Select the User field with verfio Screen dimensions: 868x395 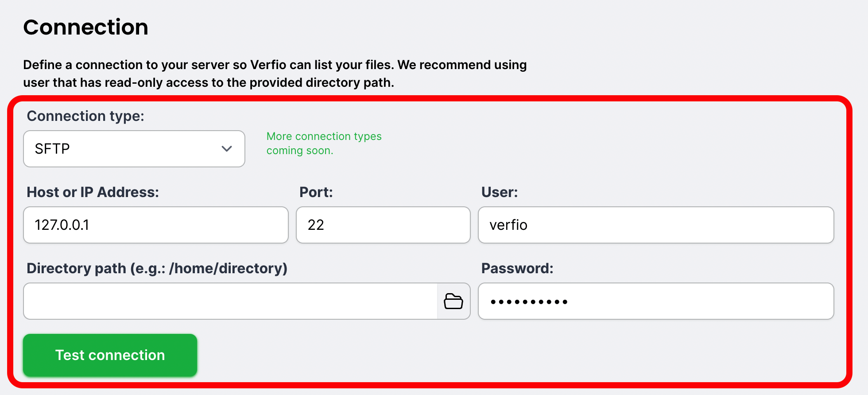[x=656, y=225]
